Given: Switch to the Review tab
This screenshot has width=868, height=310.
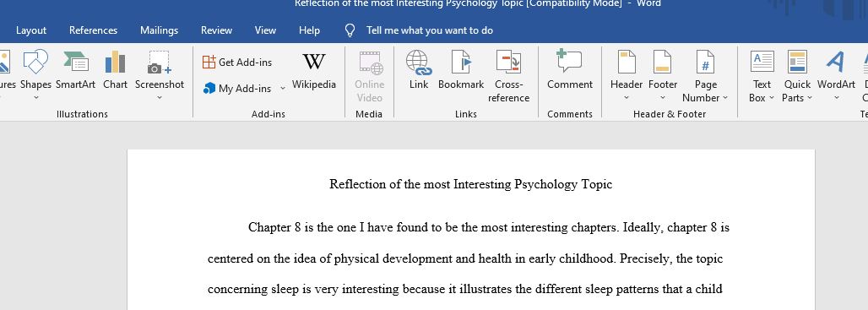Looking at the screenshot, I should click(x=216, y=30).
